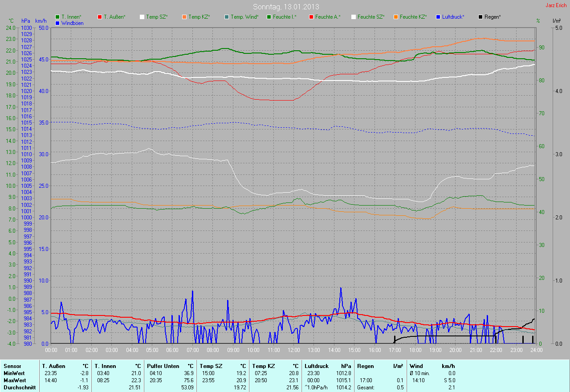Toggle the Feuchte SZ legend entry
Image resolution: width=570 pixels, height=392 pixels.
tap(370, 17)
